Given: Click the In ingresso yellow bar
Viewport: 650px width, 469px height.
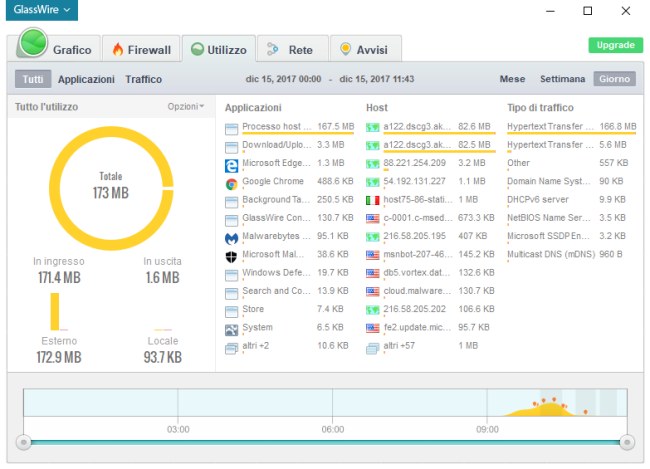Looking at the screenshot, I should click(x=55, y=311).
